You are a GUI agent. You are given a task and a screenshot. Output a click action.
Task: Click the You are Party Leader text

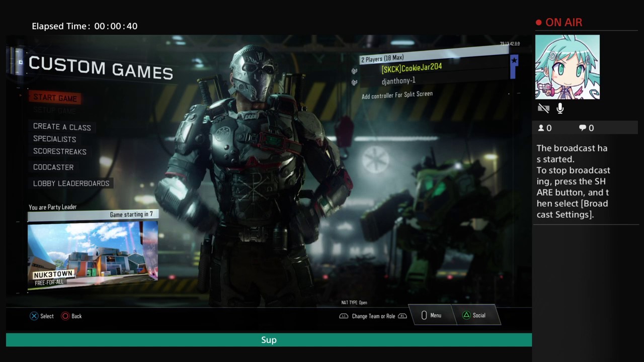pos(52,207)
